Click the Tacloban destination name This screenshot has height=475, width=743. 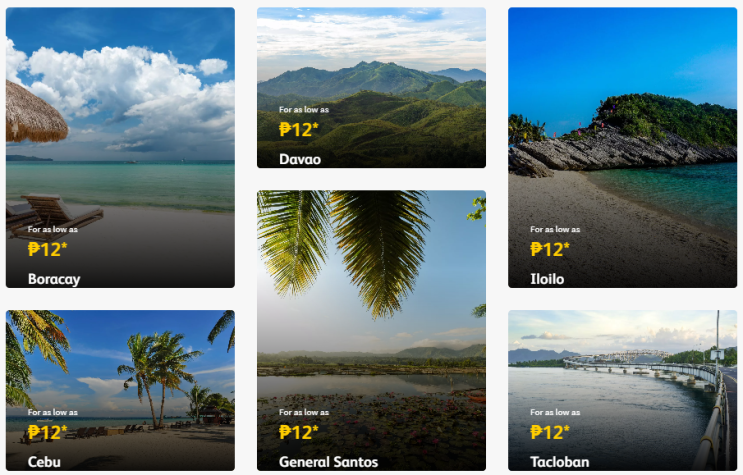tap(560, 462)
